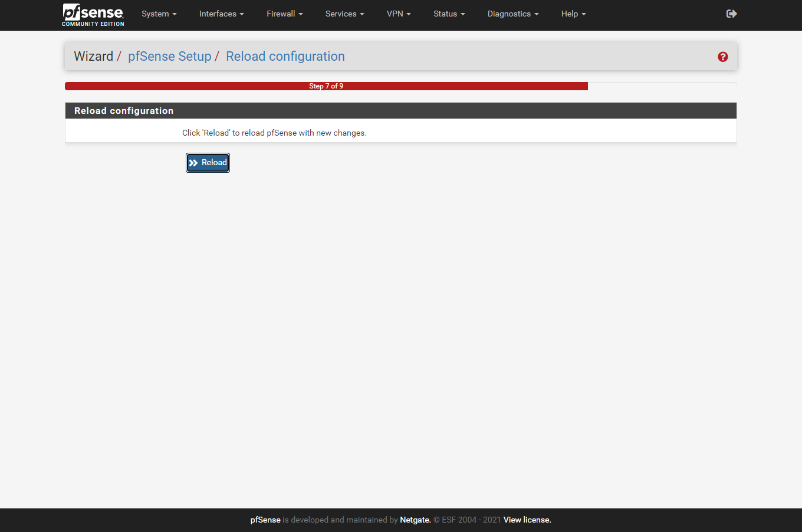The width and height of the screenshot is (802, 532).
Task: Follow the Reload configuration breadcrumb link
Action: [285, 57]
